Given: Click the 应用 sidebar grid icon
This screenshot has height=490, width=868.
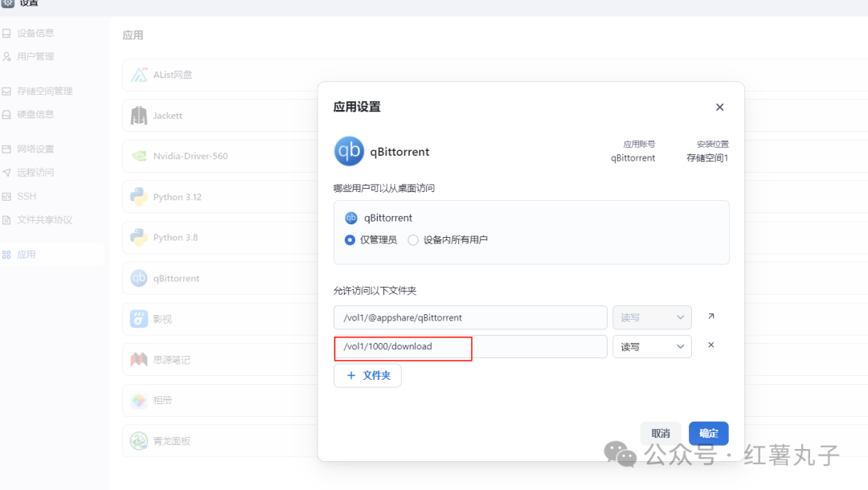Looking at the screenshot, I should tap(6, 255).
